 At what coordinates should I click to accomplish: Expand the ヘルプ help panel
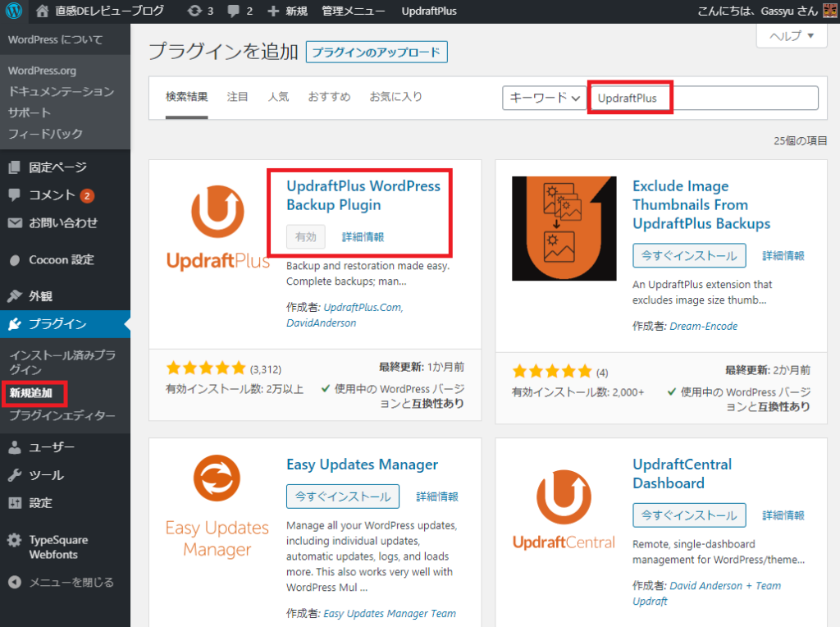pos(792,36)
